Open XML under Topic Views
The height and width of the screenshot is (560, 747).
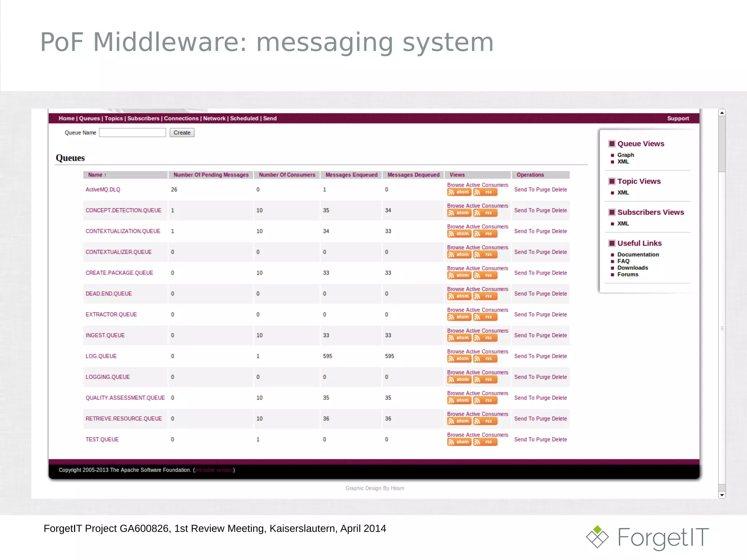click(x=623, y=192)
